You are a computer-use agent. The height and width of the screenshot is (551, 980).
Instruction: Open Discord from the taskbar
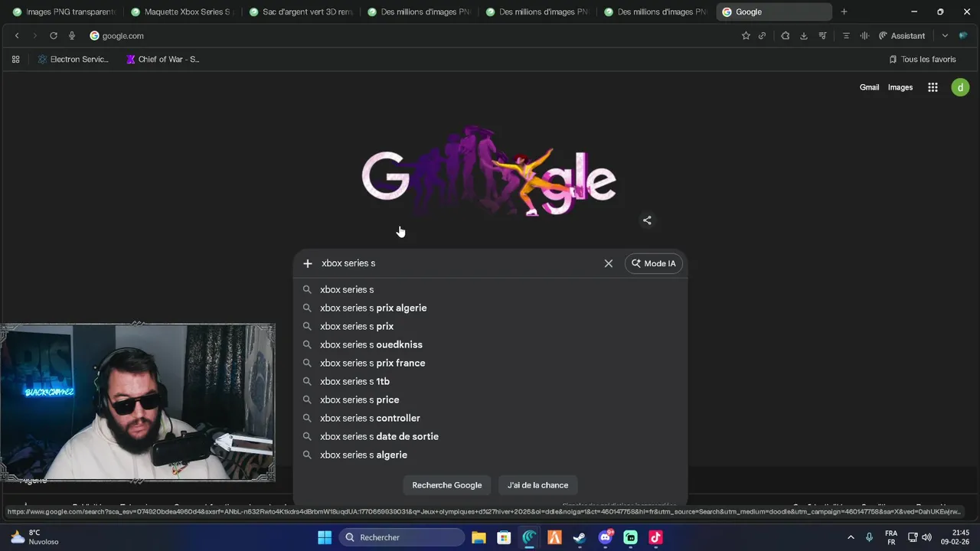[605, 537]
